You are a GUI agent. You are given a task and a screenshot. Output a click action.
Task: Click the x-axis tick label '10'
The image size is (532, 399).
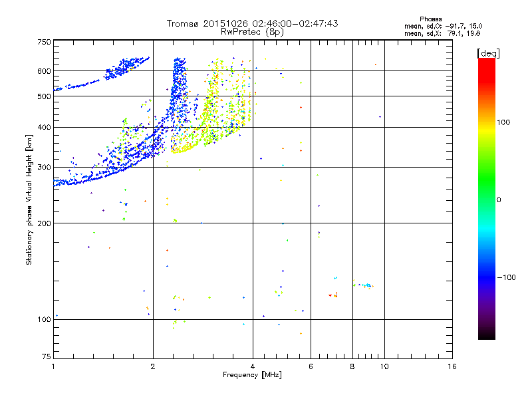pos(384,366)
